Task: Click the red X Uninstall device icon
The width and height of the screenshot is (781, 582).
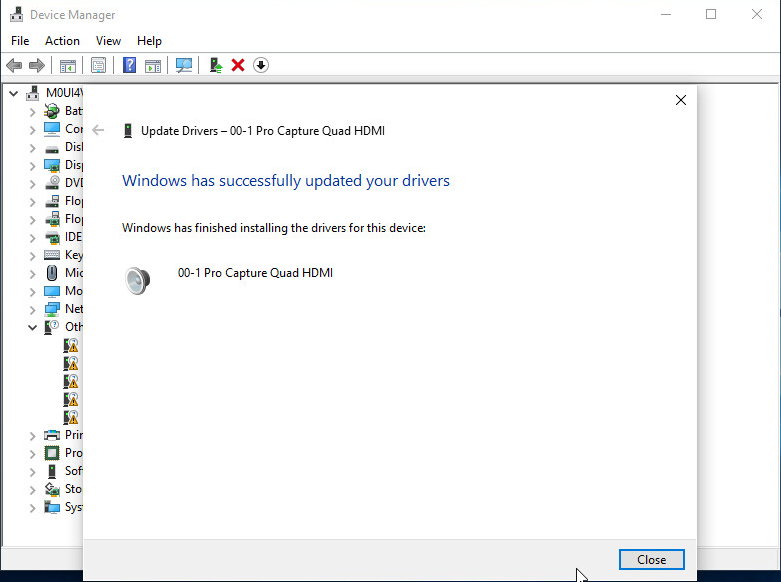Action: tap(238, 65)
